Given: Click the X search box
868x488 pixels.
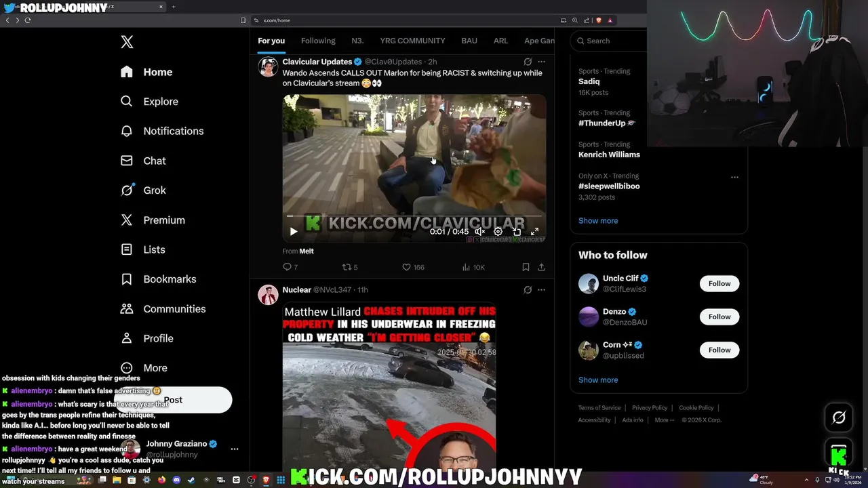Looking at the screenshot, I should coord(608,41).
